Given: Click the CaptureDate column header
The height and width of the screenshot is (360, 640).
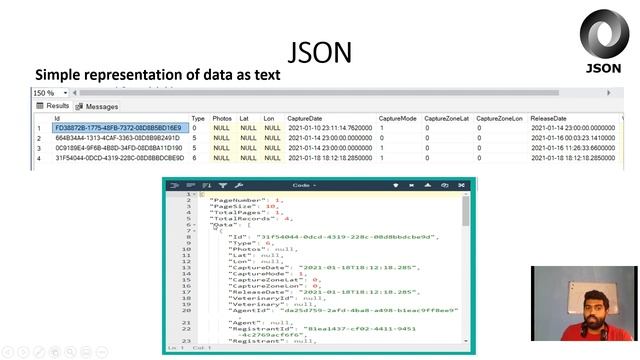Looking at the screenshot, I should pos(304,118).
